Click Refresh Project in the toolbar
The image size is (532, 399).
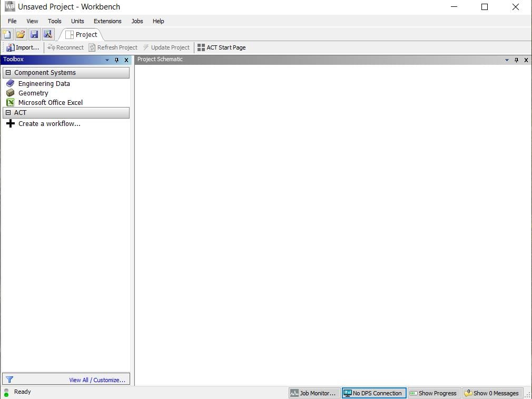(113, 47)
